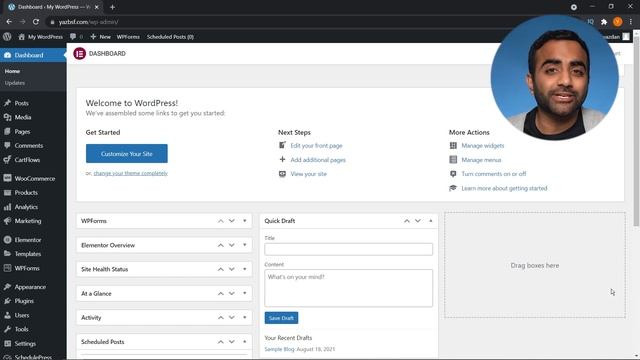This screenshot has height=360, width=640.
Task: Open Scheduled Posts (0) in admin bar
Action: click(x=170, y=37)
